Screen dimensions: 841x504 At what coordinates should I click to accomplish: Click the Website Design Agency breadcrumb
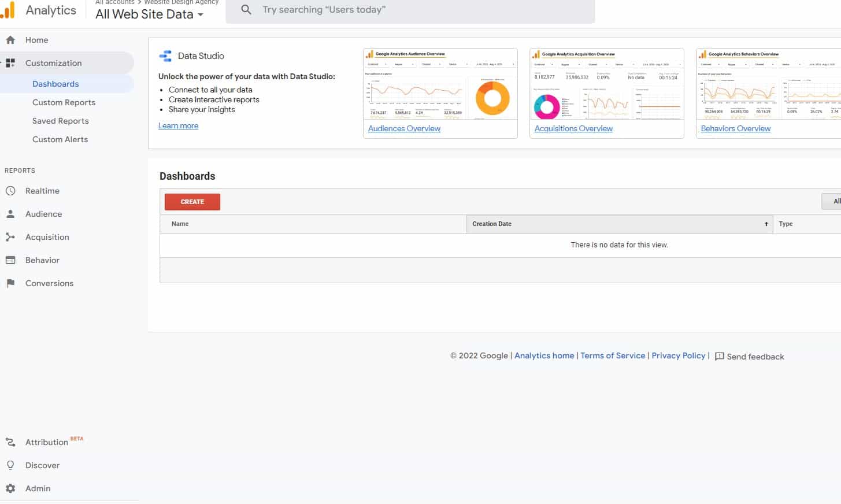point(181,2)
